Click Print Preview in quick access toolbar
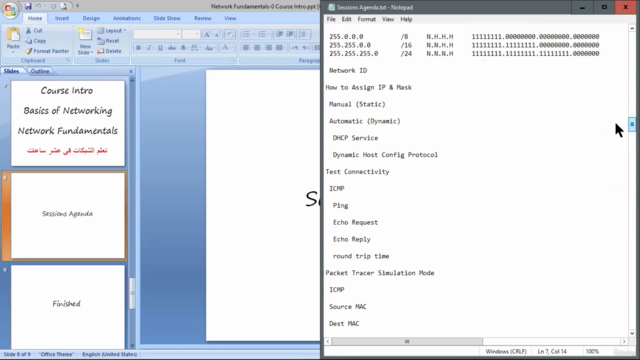This screenshot has width=640, height=360. (64, 6)
